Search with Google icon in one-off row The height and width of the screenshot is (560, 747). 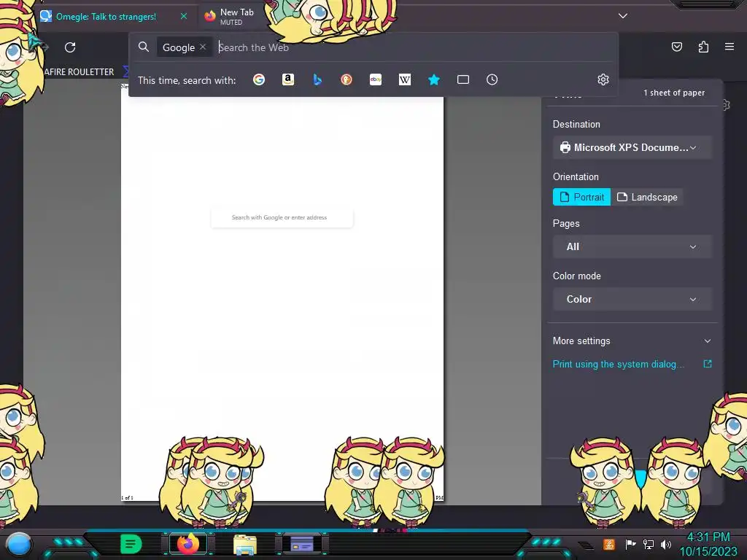259,79
